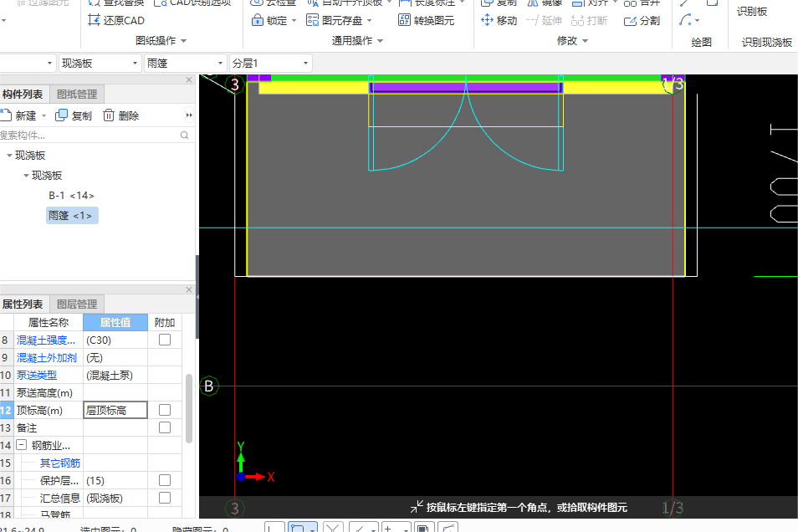
Task: Click the search magnifier in component search
Action: tap(184, 135)
